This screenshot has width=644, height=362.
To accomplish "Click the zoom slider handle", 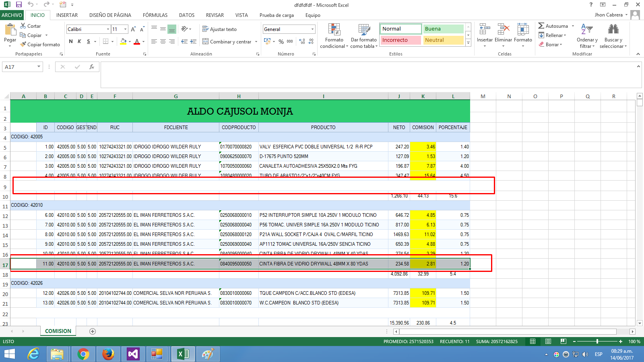I will pyautogui.click(x=597, y=341).
